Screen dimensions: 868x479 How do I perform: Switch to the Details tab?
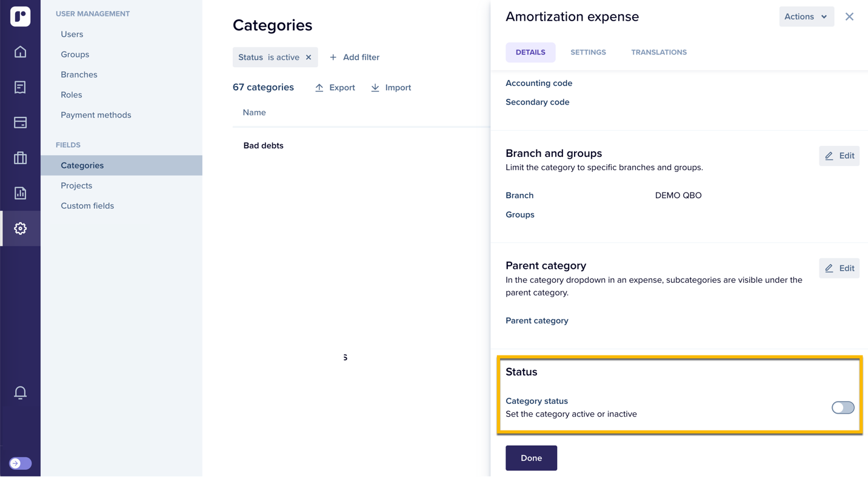click(530, 52)
